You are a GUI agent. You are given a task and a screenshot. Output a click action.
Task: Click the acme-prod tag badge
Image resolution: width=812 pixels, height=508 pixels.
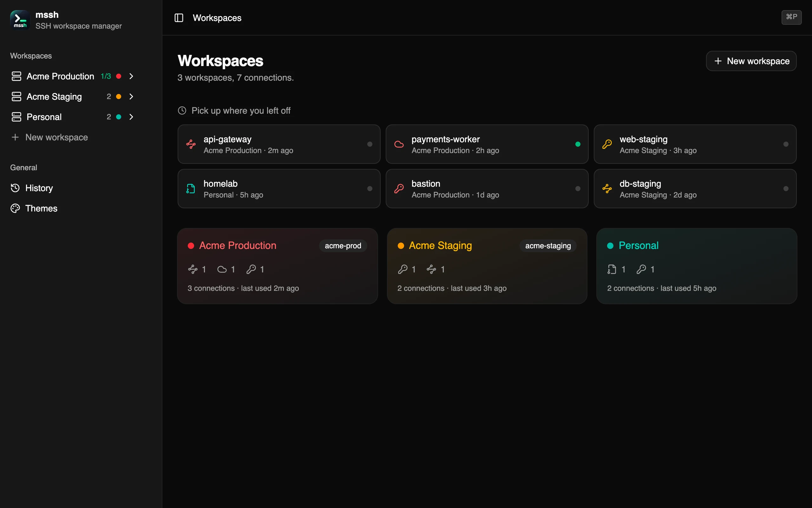click(x=343, y=246)
